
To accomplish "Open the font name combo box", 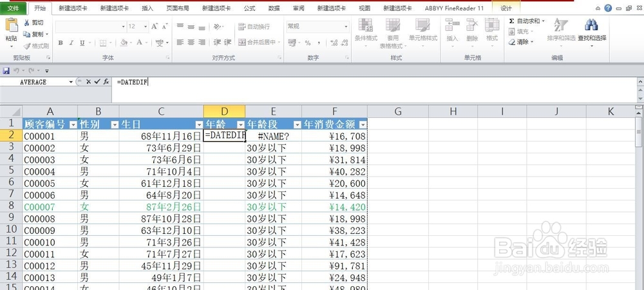I will click(x=91, y=26).
